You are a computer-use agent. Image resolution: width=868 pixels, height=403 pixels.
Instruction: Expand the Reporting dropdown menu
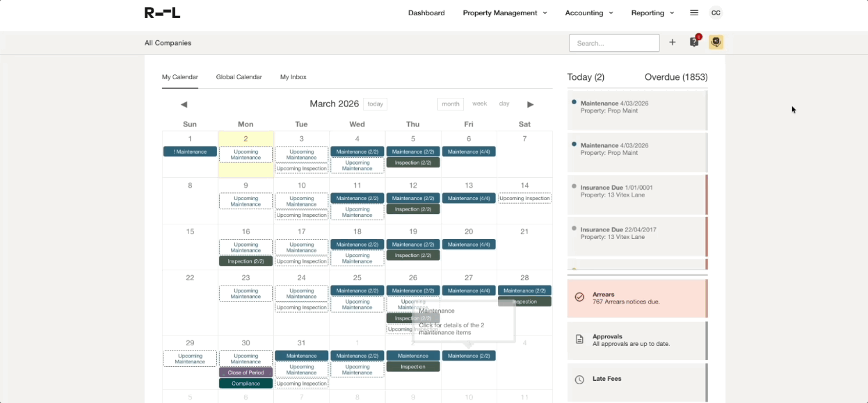click(x=652, y=13)
